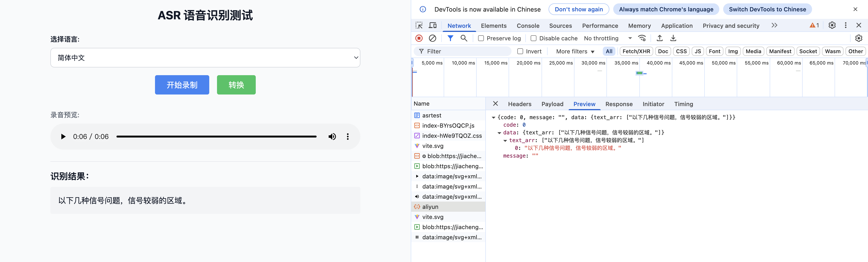Open the 简体中文 language selector
Screen dimensions: 868x262
tap(205, 58)
